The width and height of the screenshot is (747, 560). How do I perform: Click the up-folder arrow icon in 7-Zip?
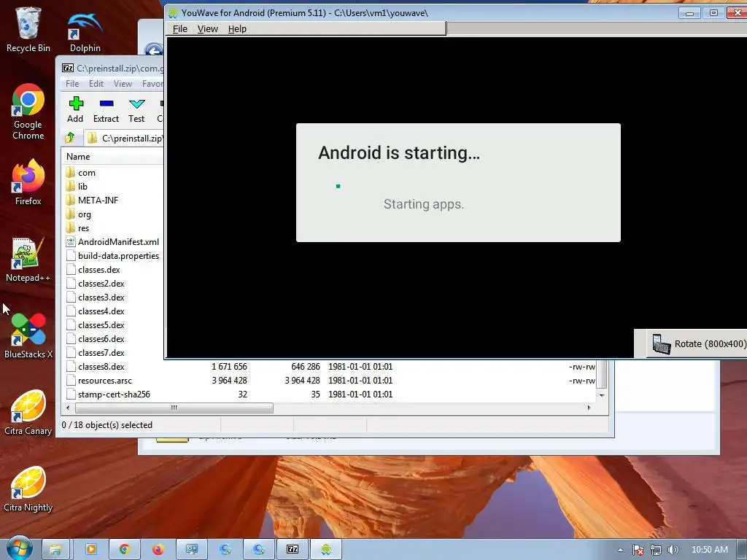(70, 138)
